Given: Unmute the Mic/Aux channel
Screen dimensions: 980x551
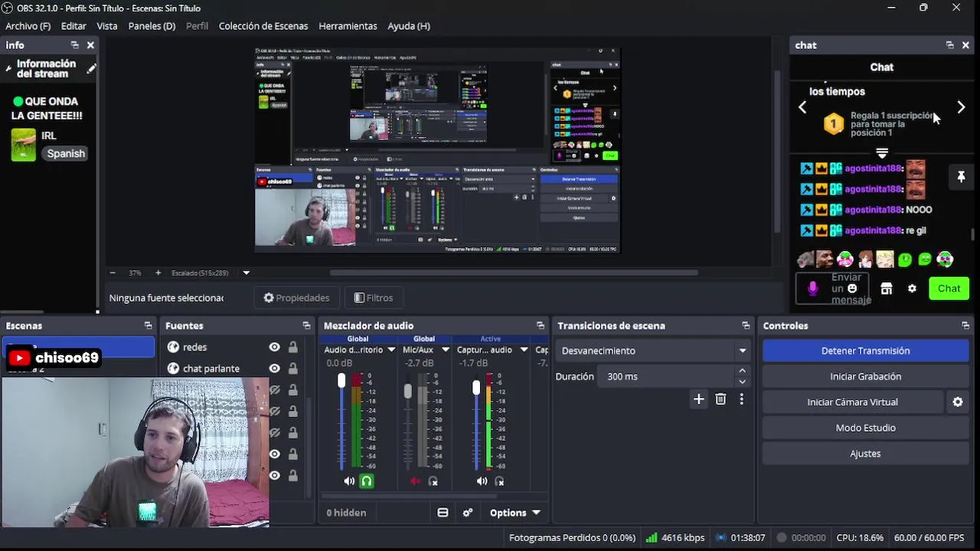Looking at the screenshot, I should click(415, 481).
